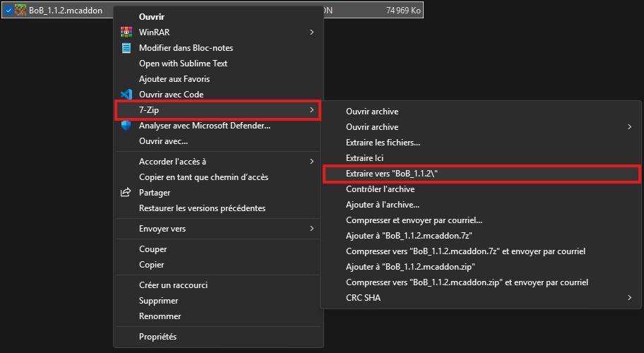Screen dimensions: 644x353
Task: Click the BoB_1.1.2.mcaddon file name
Action: pyautogui.click(x=66, y=11)
